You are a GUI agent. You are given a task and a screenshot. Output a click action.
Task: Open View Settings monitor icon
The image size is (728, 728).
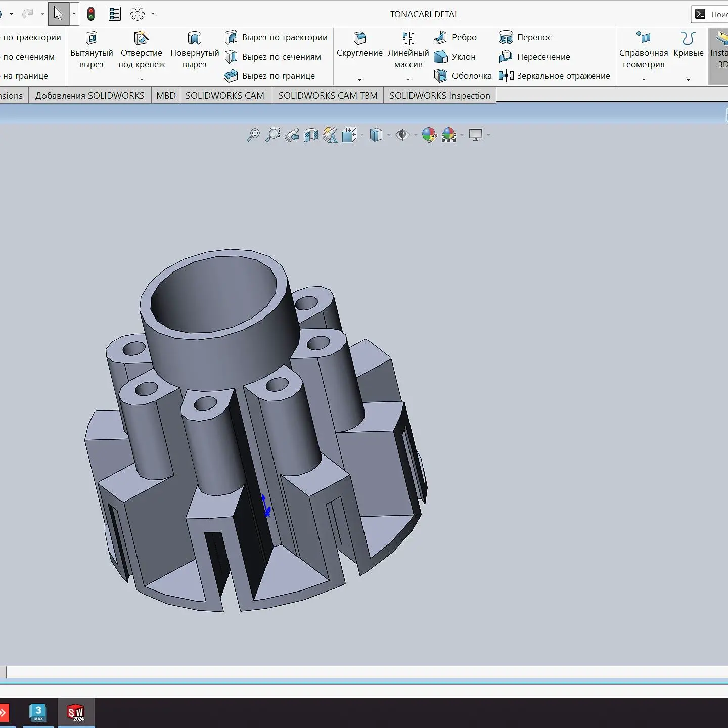pyautogui.click(x=476, y=135)
